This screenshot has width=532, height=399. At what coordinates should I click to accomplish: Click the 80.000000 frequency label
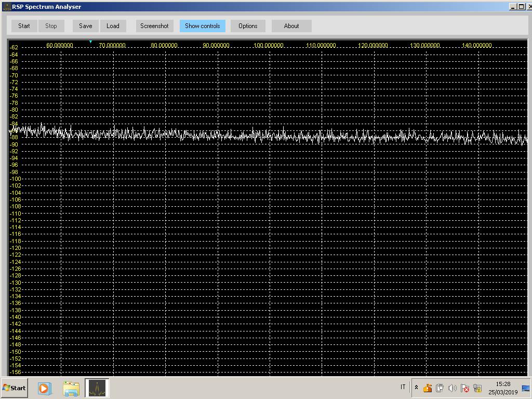tap(164, 45)
